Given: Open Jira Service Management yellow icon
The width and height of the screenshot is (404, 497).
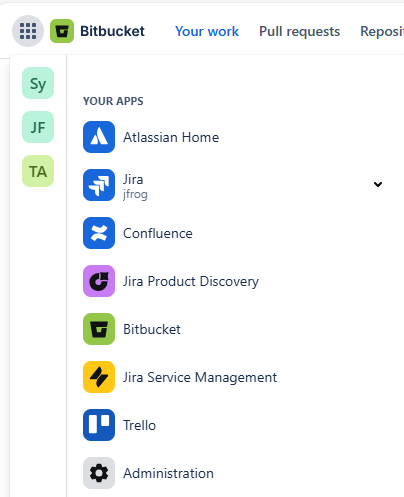Looking at the screenshot, I should point(99,377).
